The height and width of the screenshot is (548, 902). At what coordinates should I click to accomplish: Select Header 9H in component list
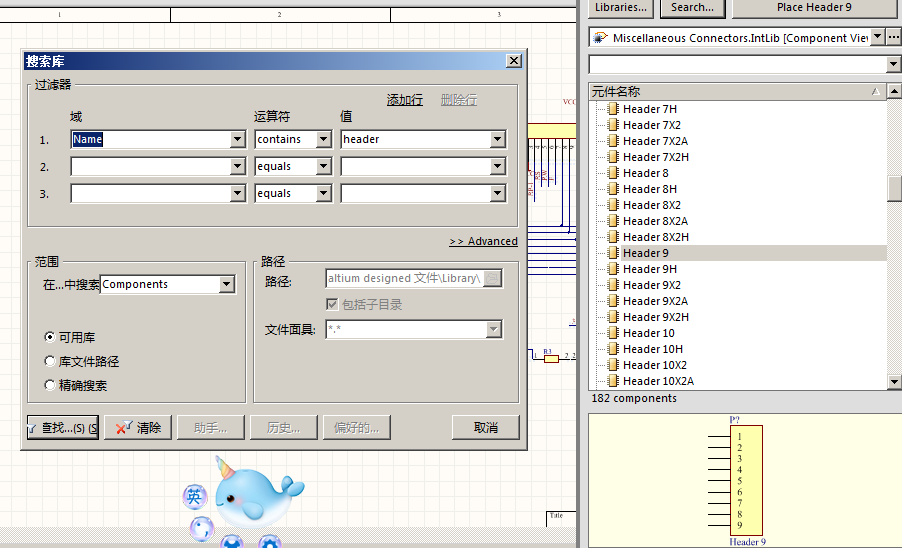click(649, 269)
